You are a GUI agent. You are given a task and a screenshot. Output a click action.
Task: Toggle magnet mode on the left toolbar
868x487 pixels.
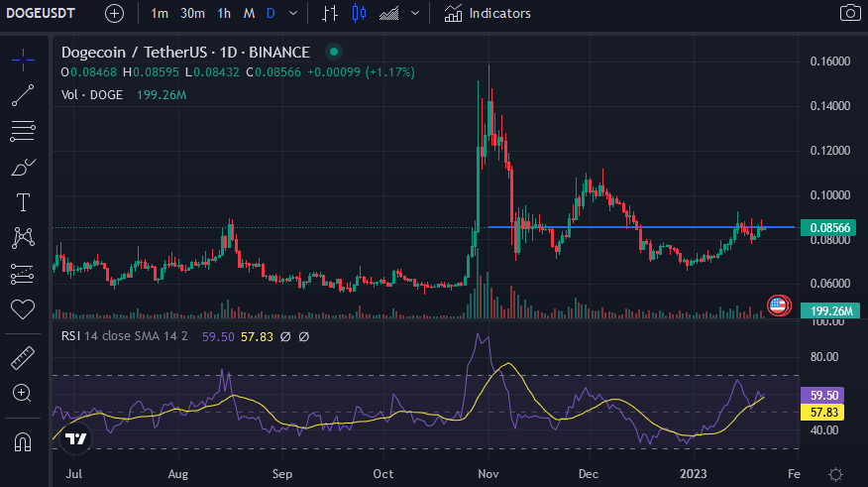23,439
